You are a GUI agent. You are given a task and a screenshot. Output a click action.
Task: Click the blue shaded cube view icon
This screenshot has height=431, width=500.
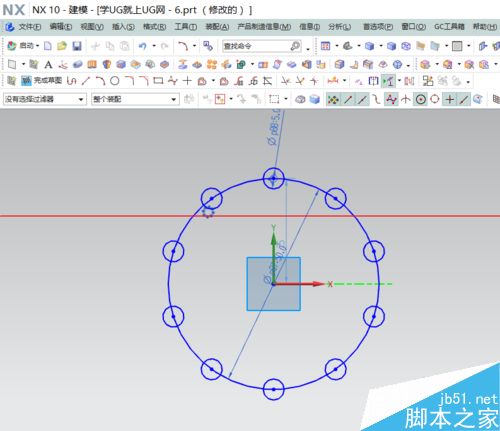point(369,46)
